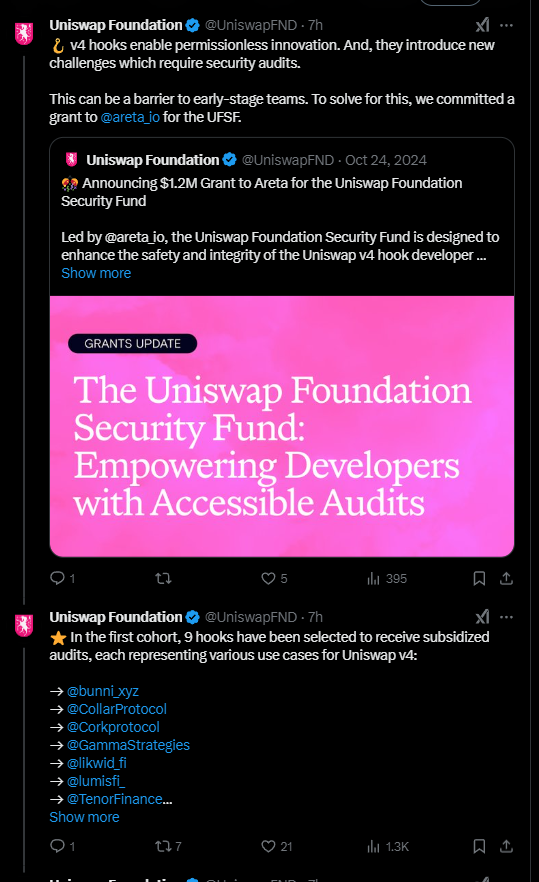Share the first post via share icon

tap(506, 578)
